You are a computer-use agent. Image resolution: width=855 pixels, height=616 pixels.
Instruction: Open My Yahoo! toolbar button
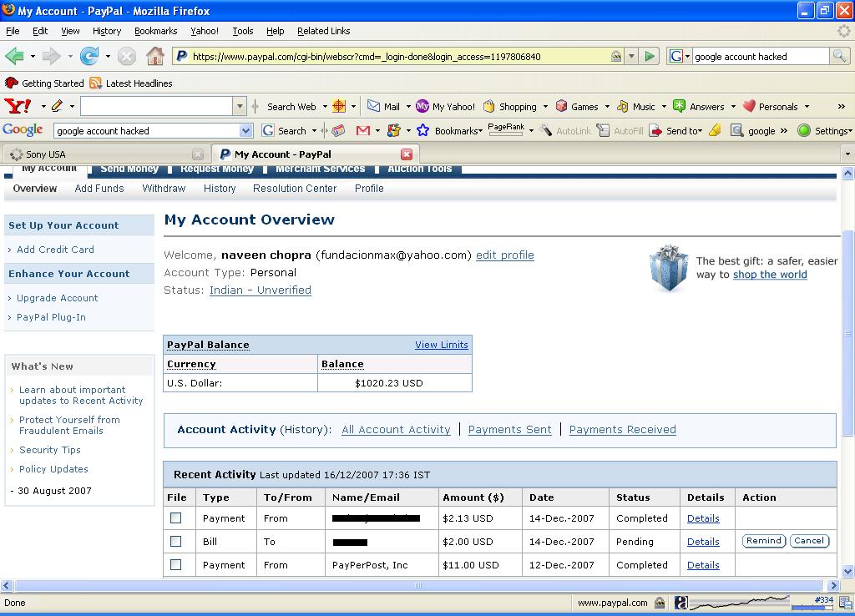click(x=446, y=106)
